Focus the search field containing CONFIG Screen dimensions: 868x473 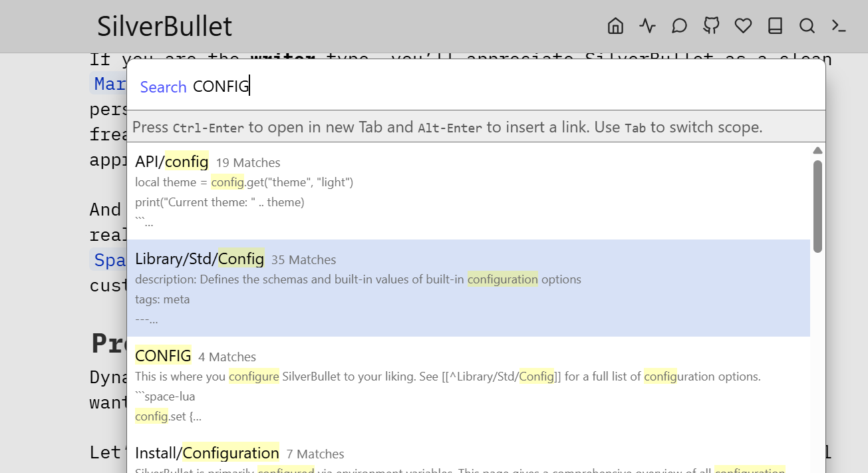[466, 86]
